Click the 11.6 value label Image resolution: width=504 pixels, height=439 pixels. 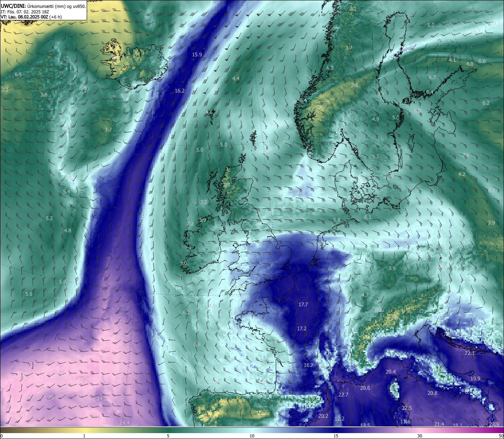(405, 422)
